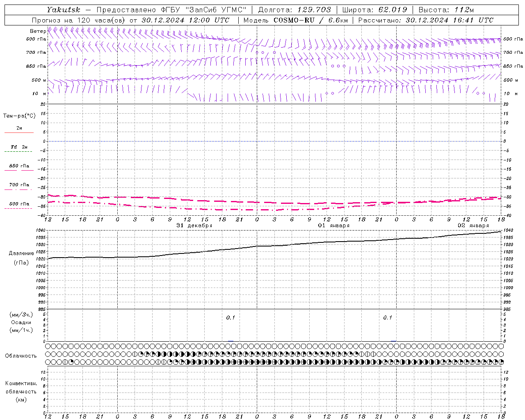Click the elevation value "Высота: 112м"
Image resolution: width=525 pixels, height=420 pixels.
coord(446,10)
